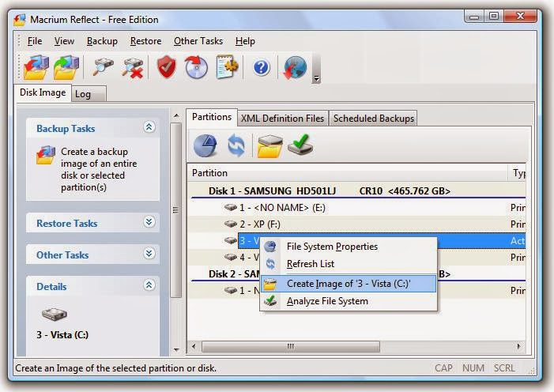
Task: Click the Analyze File System checkmark drive icon
Action: coord(300,145)
